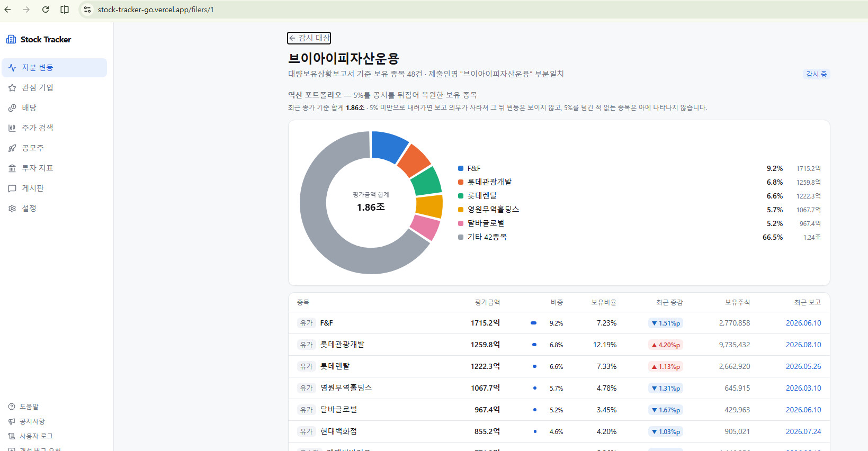This screenshot has width=868, height=451.
Task: Click 영원무역홀딩스 in the holdings table
Action: (x=346, y=388)
